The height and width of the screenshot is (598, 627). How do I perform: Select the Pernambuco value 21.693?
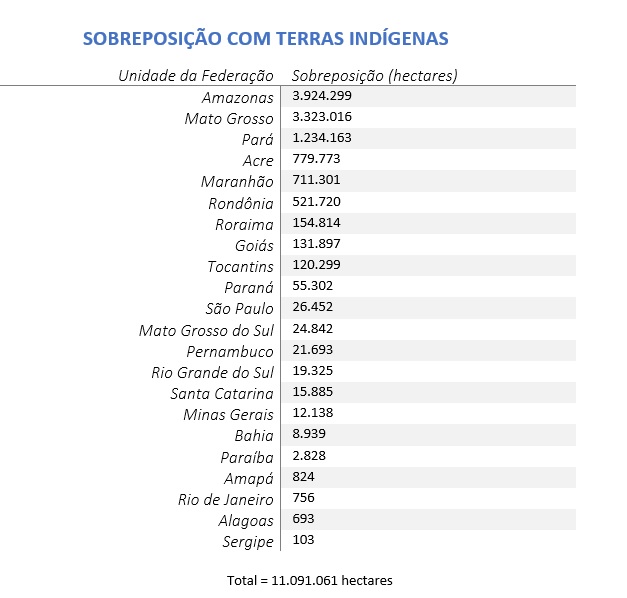pyautogui.click(x=312, y=350)
